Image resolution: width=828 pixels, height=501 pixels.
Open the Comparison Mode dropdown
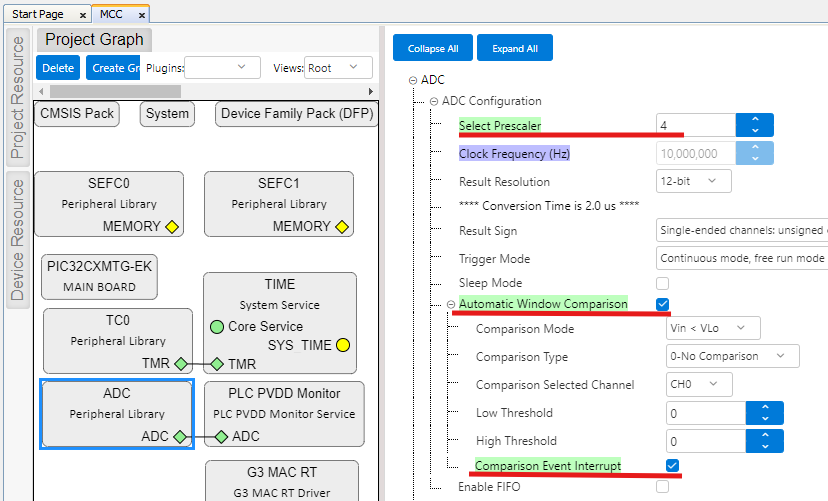pyautogui.click(x=713, y=328)
